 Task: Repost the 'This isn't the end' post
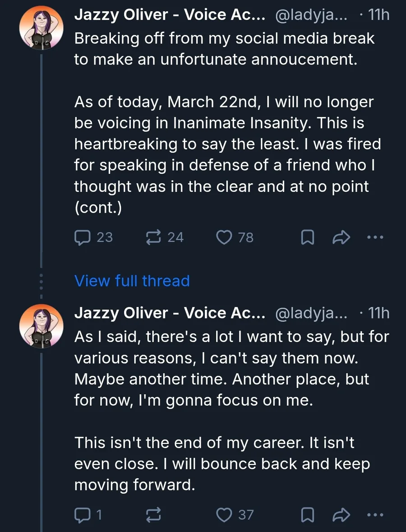click(153, 514)
